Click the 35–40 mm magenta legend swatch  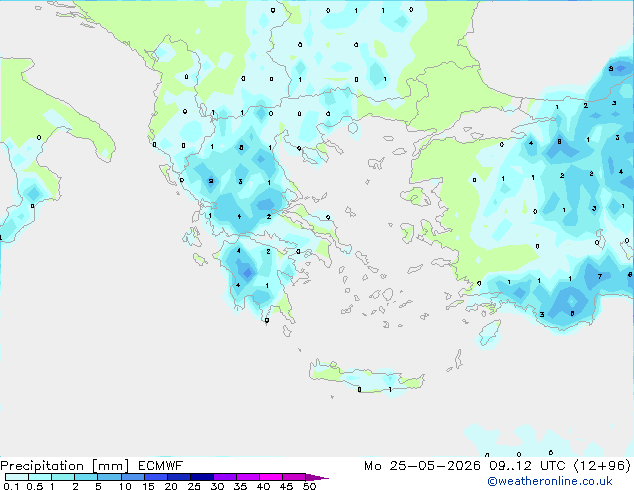click(248, 477)
